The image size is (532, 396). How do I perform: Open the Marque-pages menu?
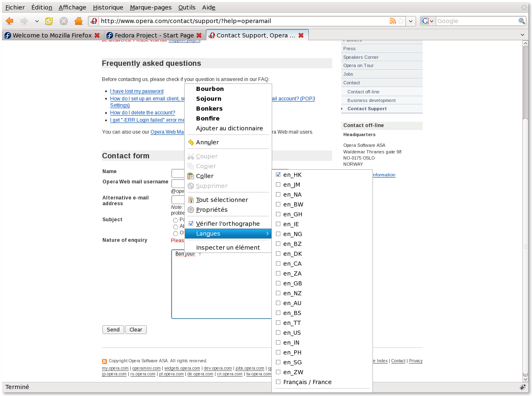(150, 7)
